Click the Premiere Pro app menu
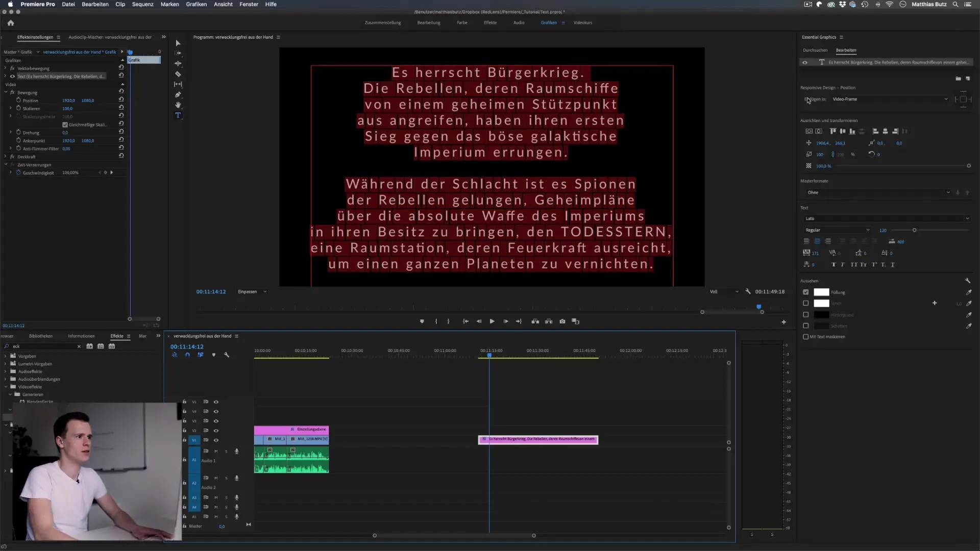The width and height of the screenshot is (980, 551). pos(37,4)
